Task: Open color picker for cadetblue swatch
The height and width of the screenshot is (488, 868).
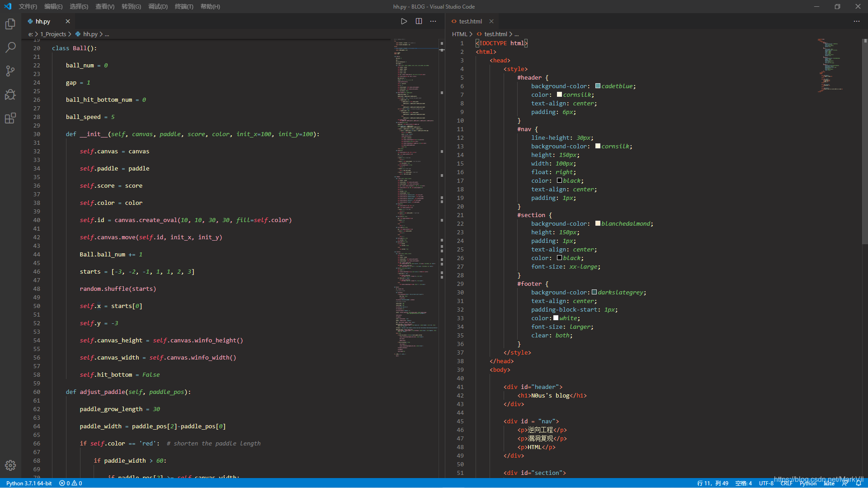Action: tap(598, 86)
